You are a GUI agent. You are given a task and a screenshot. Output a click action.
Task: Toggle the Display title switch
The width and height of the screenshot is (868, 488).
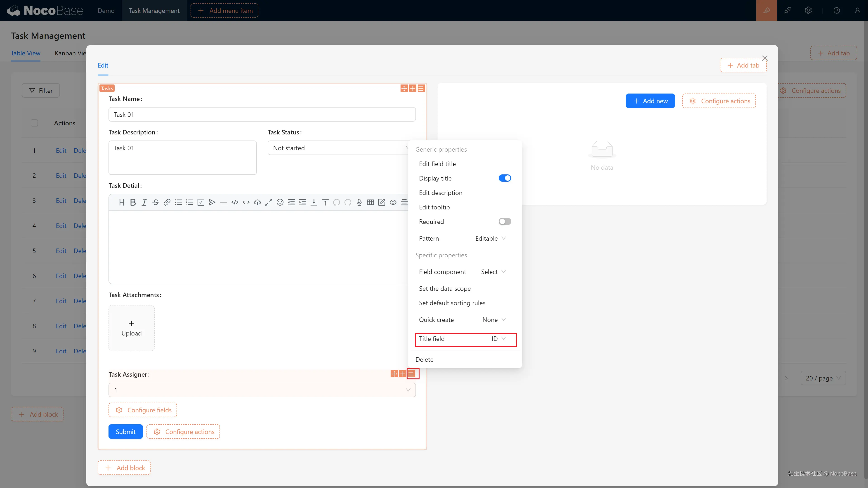click(x=505, y=178)
